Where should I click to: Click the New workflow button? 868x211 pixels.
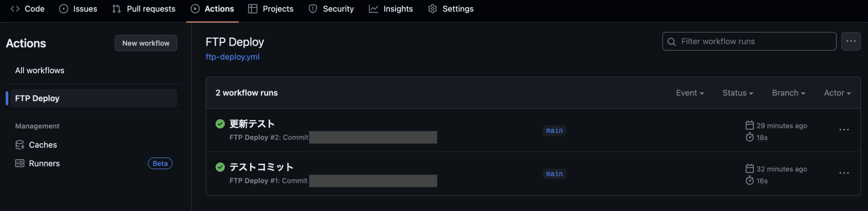[146, 43]
